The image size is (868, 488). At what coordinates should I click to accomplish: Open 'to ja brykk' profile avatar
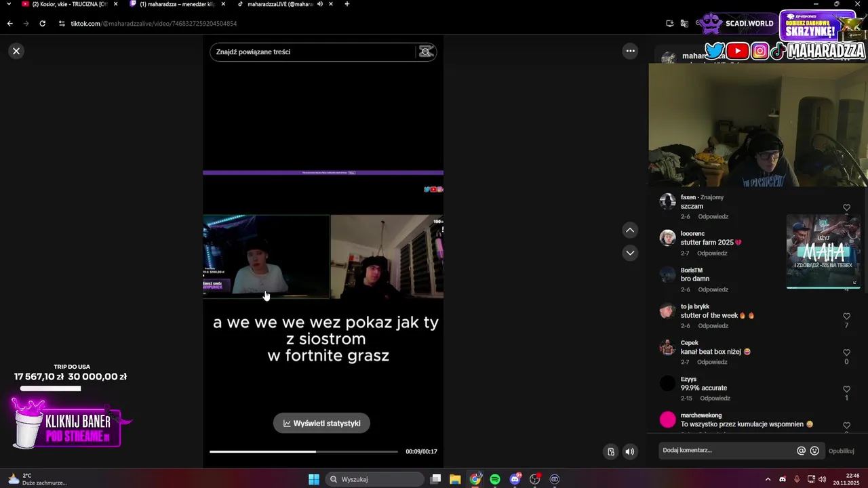click(668, 311)
